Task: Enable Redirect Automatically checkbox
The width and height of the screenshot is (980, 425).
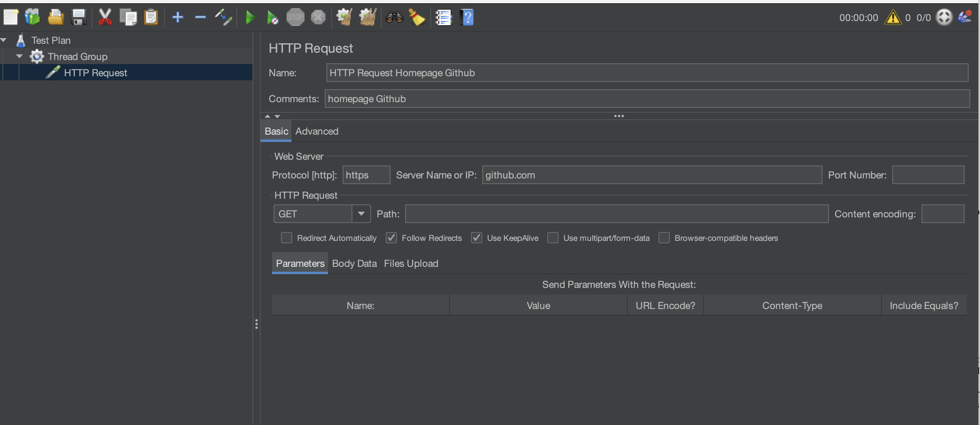Action: click(287, 238)
